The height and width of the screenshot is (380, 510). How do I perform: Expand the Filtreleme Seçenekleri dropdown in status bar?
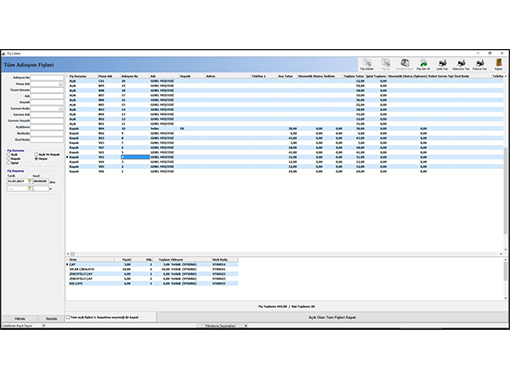point(246,326)
